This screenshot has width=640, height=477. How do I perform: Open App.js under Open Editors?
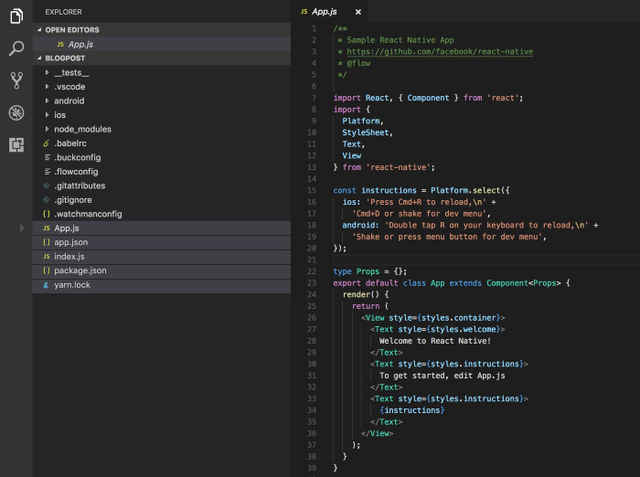[162, 44]
